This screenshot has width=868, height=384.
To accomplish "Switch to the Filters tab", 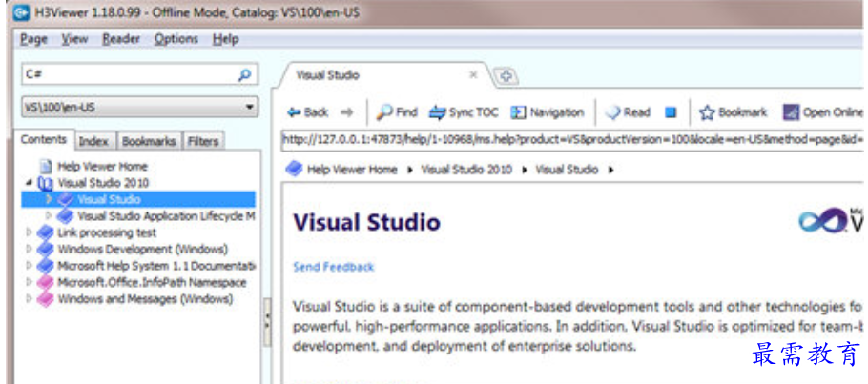I will coord(203,142).
